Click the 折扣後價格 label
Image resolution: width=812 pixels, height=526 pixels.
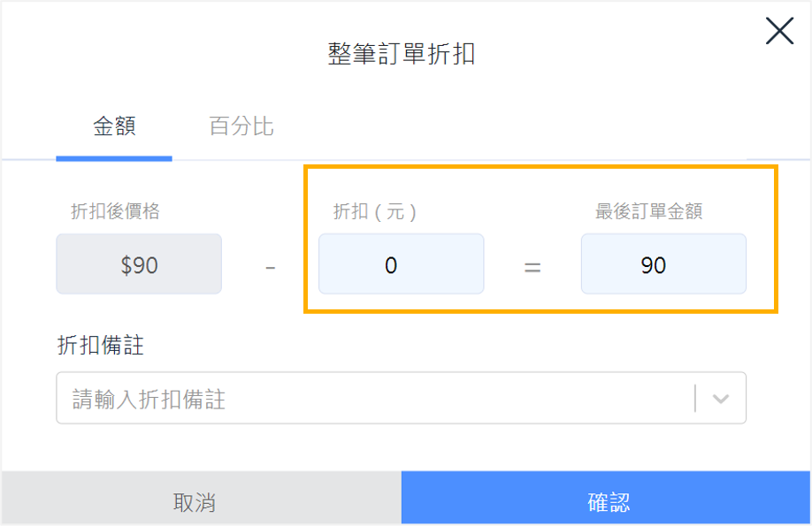click(x=116, y=211)
